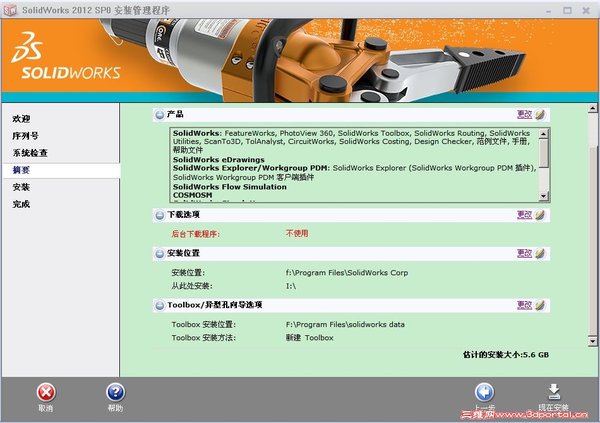600x423 pixels.
Task: Select the 系统检查 step in the sidebar
Action: 30,153
